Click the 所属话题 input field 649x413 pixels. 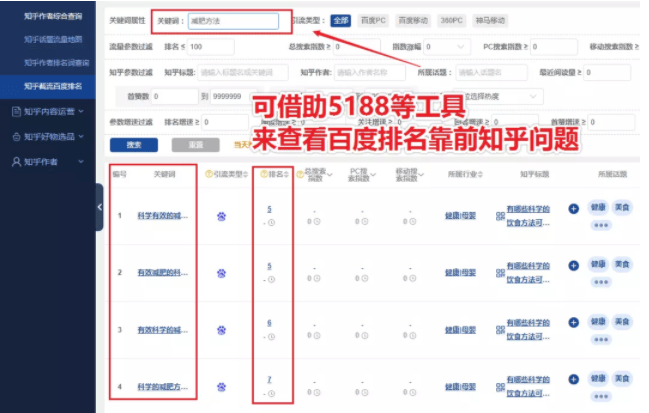click(x=492, y=72)
